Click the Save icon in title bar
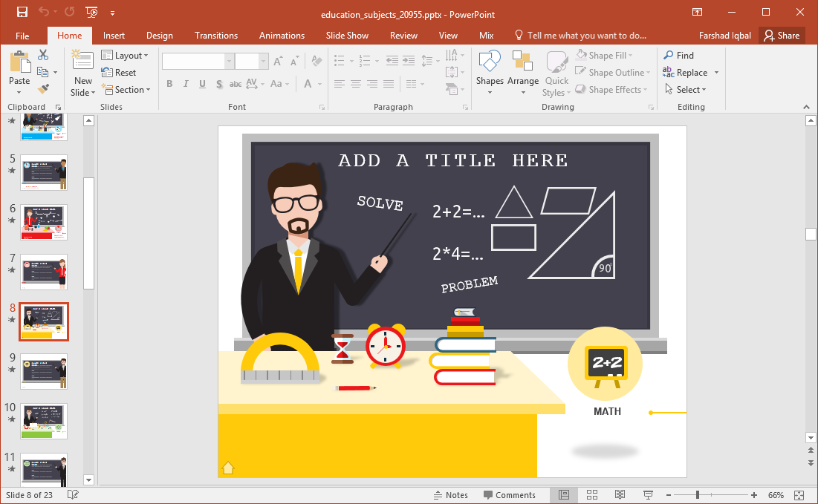 click(22, 12)
